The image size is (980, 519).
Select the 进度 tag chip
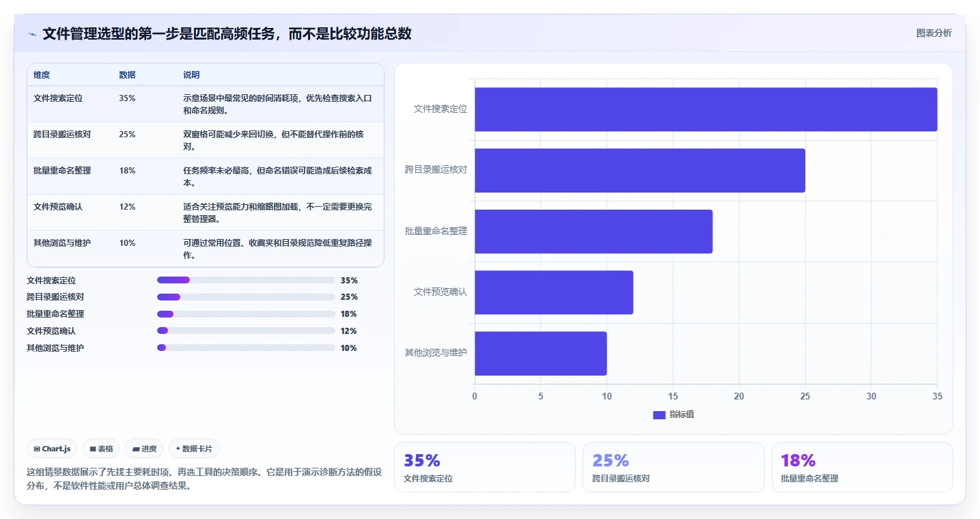tap(144, 449)
